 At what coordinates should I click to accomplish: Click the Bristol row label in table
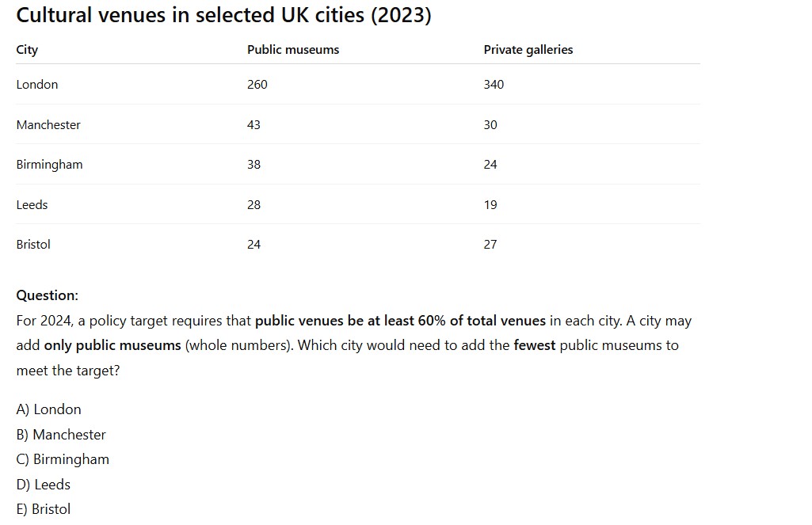click(x=33, y=245)
